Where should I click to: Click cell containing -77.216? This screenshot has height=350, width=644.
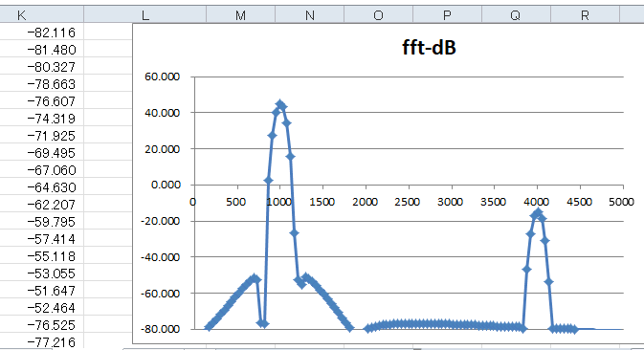click(41, 341)
